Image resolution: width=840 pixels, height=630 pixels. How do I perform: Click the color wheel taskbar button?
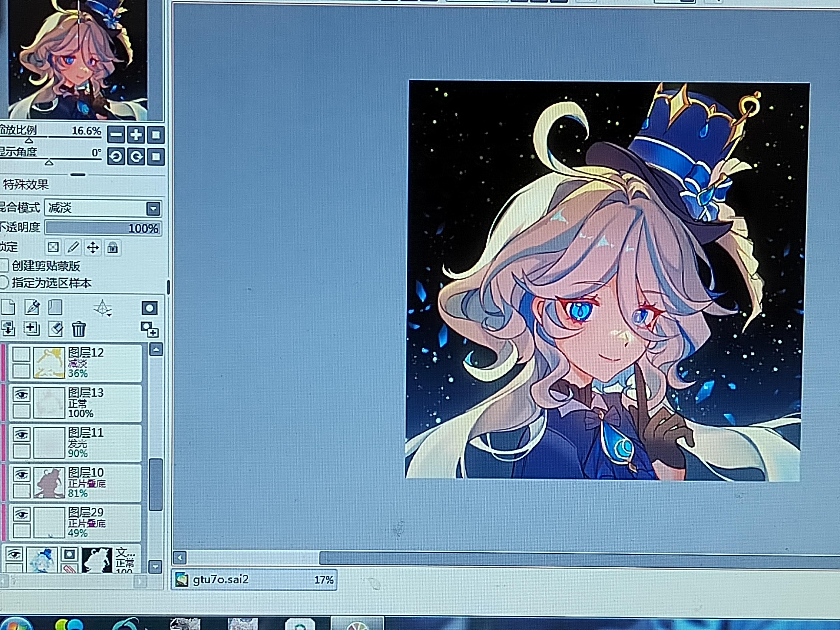click(x=357, y=624)
